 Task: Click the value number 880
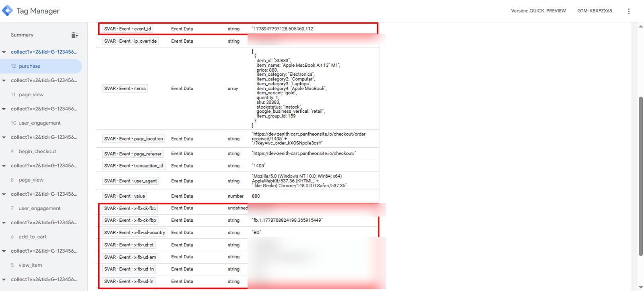point(256,196)
